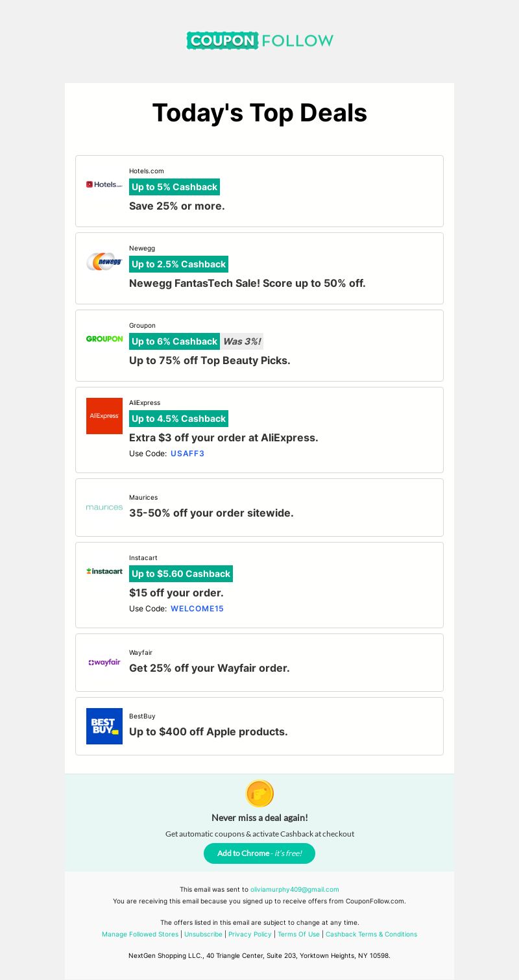Click the CouponFollow logo at top
Viewport: 519px width, 980px height.
259,40
